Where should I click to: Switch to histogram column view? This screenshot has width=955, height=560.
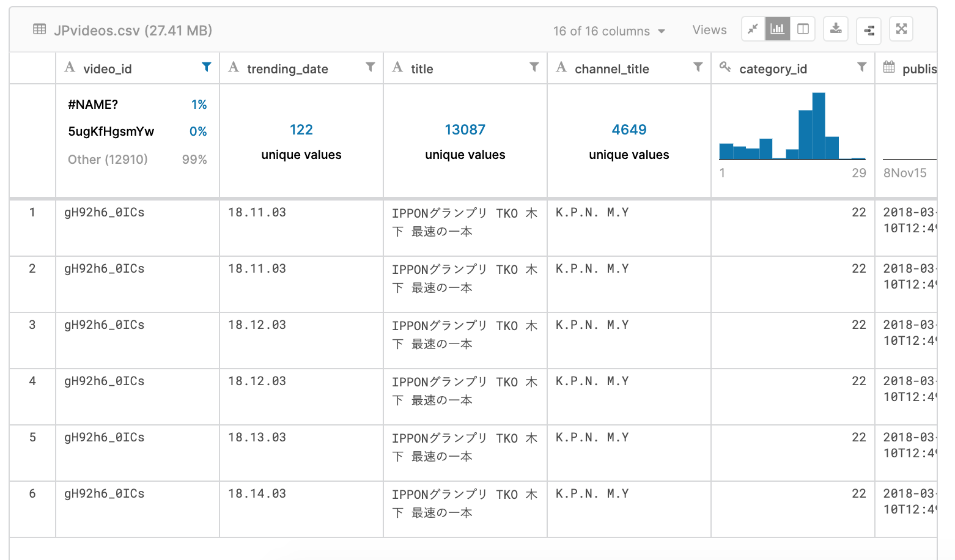778,29
